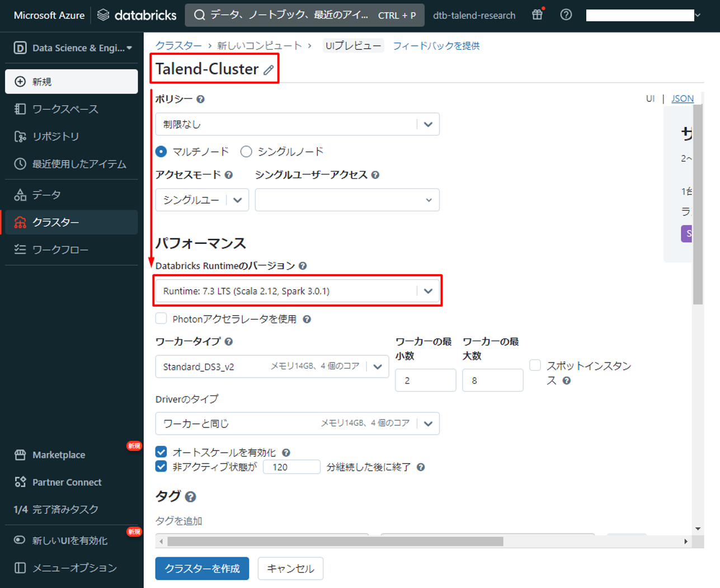Check the スポットインスタンス checkbox
This screenshot has height=588, width=720.
click(x=535, y=365)
